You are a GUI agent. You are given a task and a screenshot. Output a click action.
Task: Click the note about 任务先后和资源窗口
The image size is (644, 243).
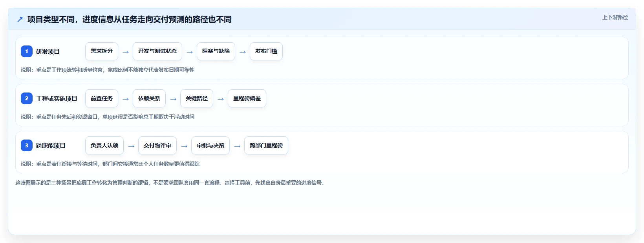coord(108,117)
